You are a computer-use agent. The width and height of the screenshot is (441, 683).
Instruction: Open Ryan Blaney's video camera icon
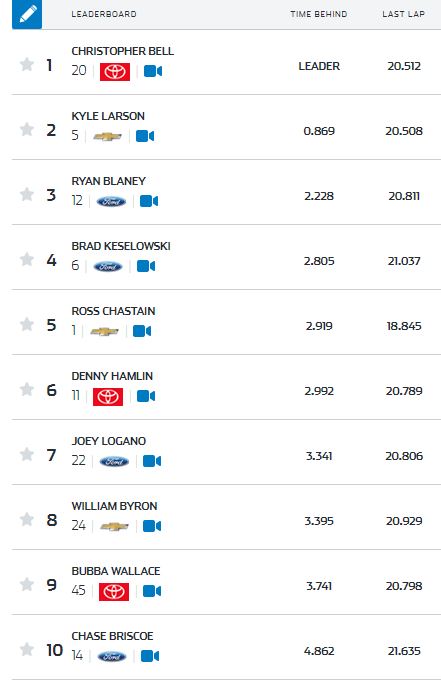tap(149, 201)
